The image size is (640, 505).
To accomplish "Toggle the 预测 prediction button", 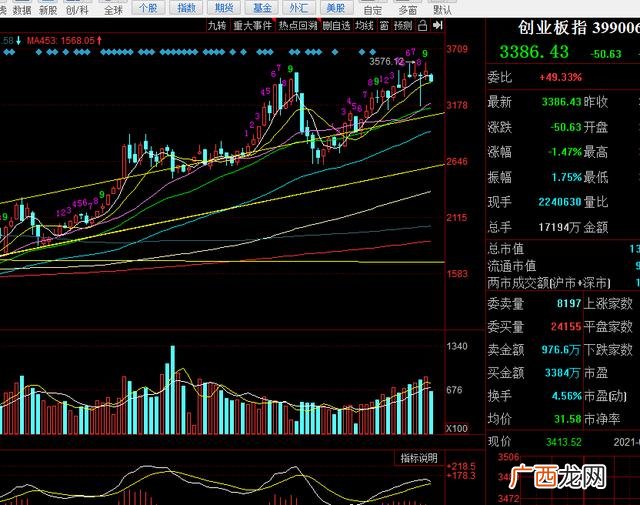I will [403, 26].
